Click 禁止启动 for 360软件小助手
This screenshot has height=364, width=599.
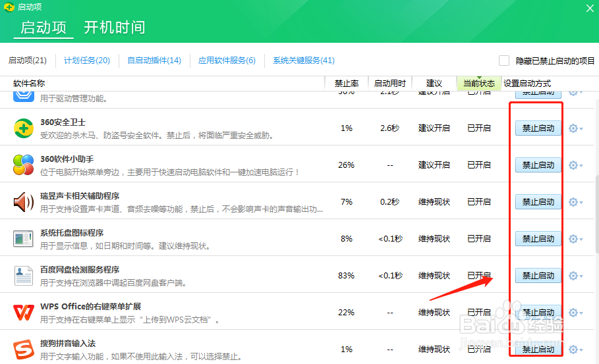(538, 165)
